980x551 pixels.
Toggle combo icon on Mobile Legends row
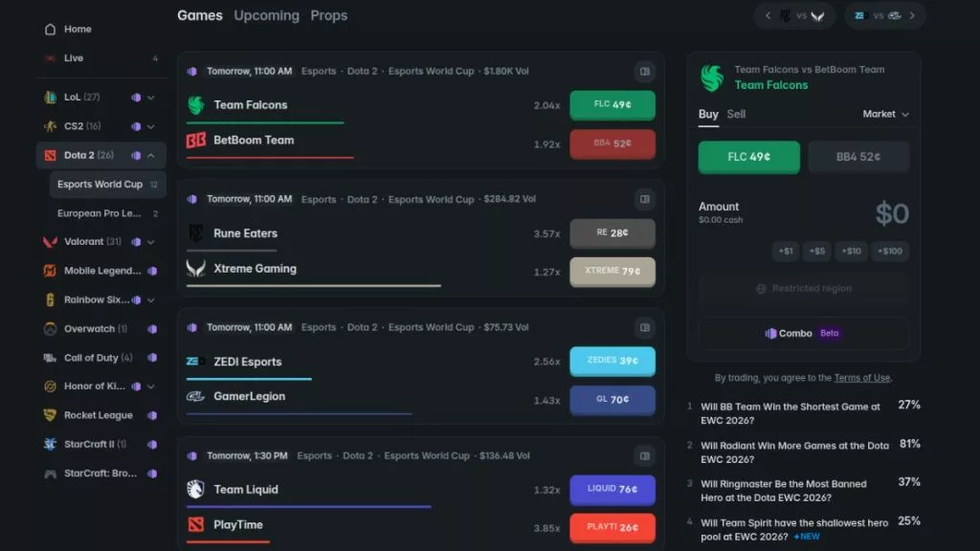point(152,271)
